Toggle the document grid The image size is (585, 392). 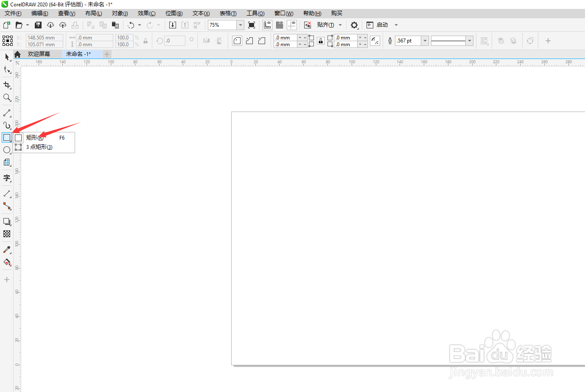(279, 25)
